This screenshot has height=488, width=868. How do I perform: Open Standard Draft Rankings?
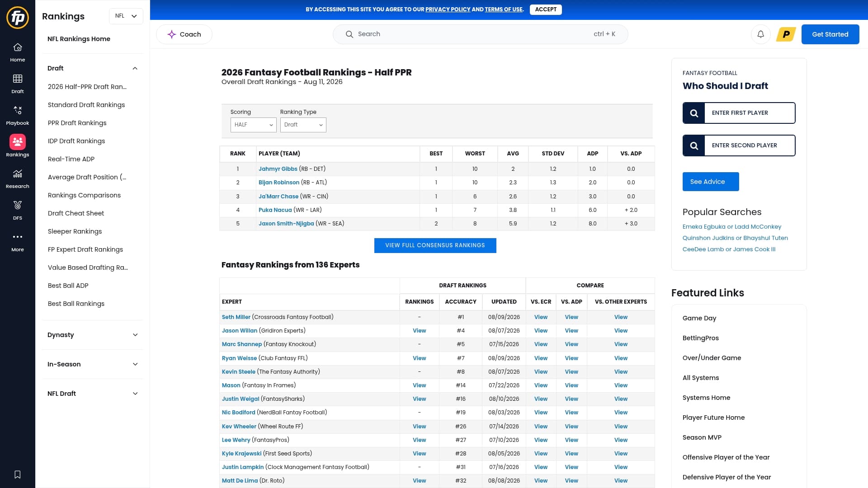tap(86, 105)
